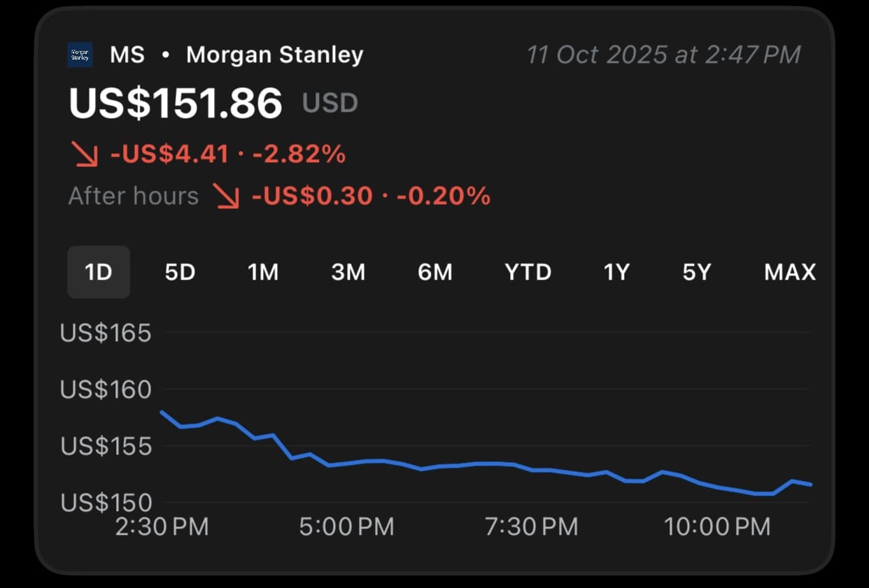
Task: Click the MS ticker symbol
Action: pyautogui.click(x=127, y=55)
